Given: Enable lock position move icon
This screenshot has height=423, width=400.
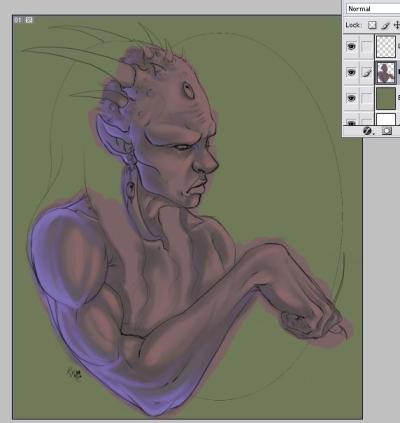Looking at the screenshot, I should coord(397,25).
